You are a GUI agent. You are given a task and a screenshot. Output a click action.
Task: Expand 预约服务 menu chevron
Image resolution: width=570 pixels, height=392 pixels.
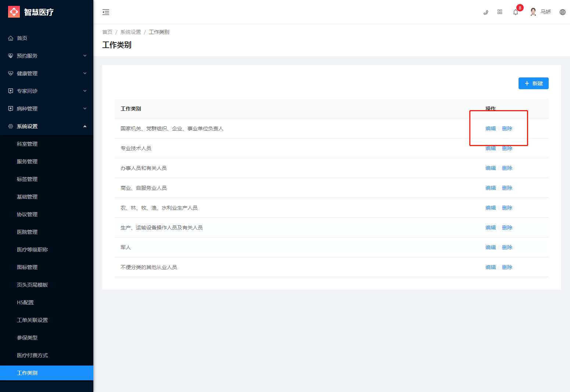pyautogui.click(x=85, y=56)
